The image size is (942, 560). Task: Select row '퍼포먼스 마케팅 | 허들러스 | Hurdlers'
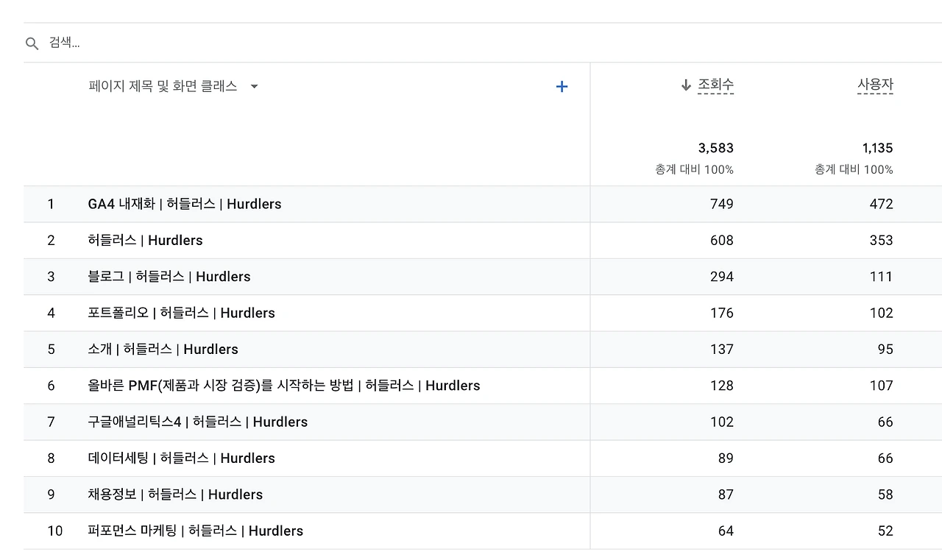pos(483,531)
